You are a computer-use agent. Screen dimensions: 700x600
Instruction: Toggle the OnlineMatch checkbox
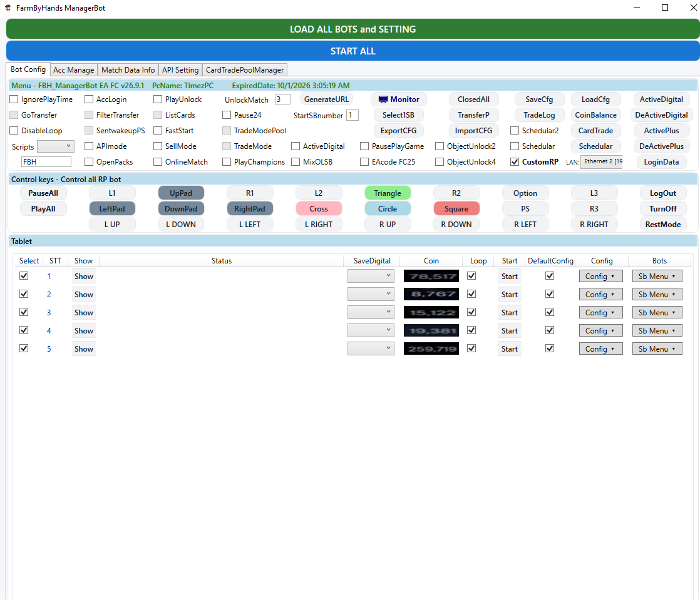pyautogui.click(x=158, y=162)
